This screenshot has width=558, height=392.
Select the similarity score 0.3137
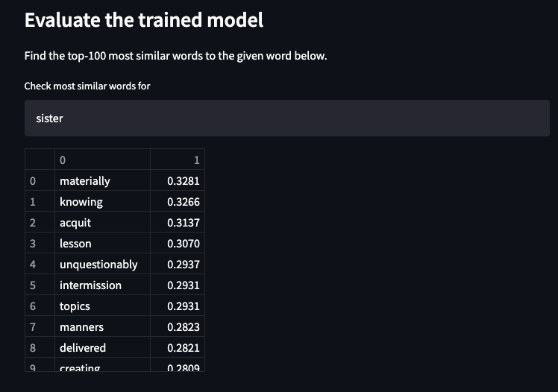pyautogui.click(x=178, y=222)
